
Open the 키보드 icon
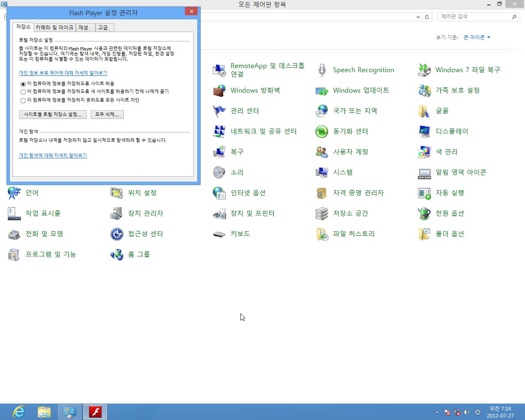pos(219,234)
